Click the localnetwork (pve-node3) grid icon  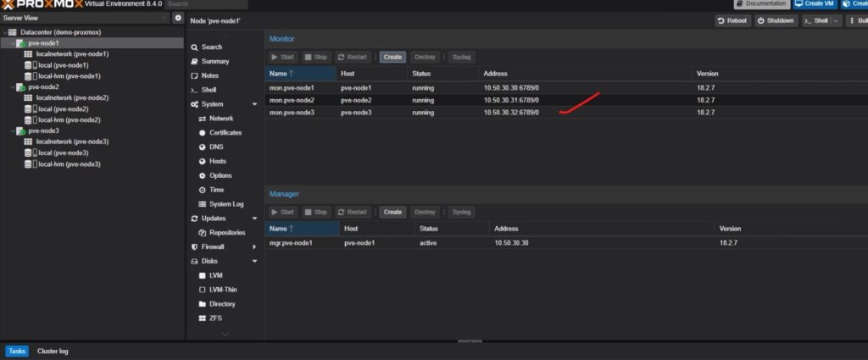(28, 141)
